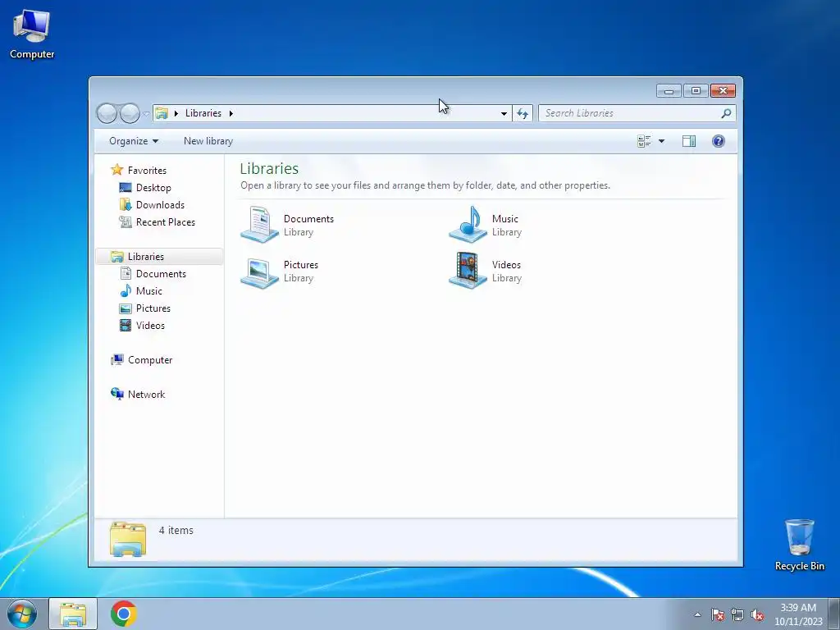Click Windows Explorer in the taskbar
The height and width of the screenshot is (630, 840).
coord(73,614)
